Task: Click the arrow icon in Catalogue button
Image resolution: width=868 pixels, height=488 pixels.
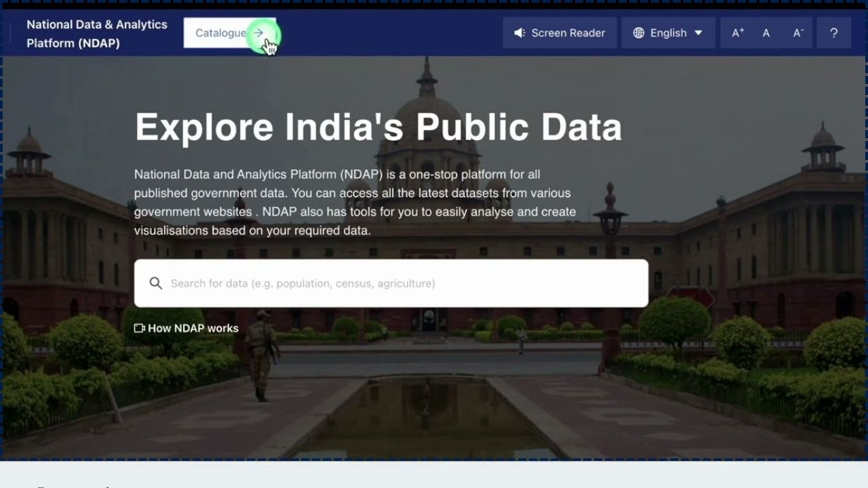Action: click(258, 33)
